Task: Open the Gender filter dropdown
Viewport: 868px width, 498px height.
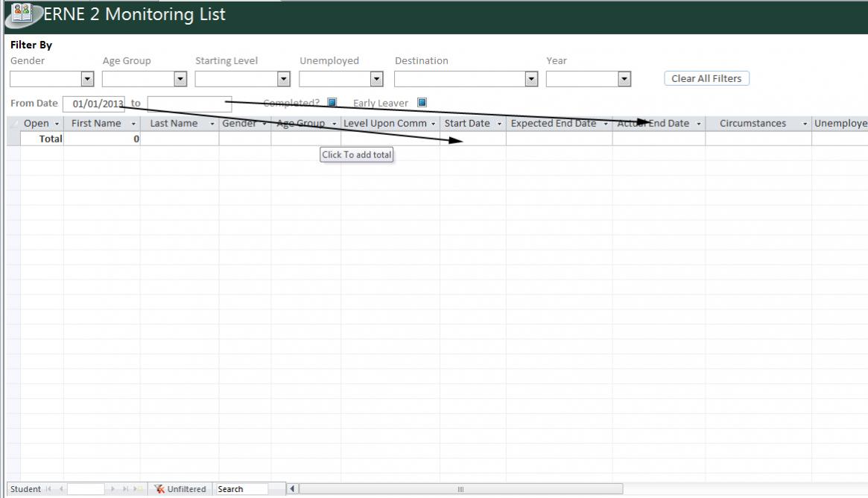Action: (x=87, y=79)
